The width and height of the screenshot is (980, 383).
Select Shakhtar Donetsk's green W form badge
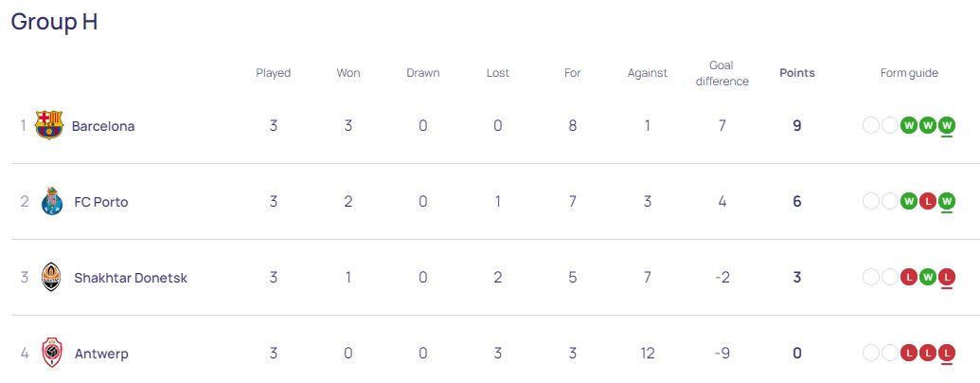click(x=928, y=277)
